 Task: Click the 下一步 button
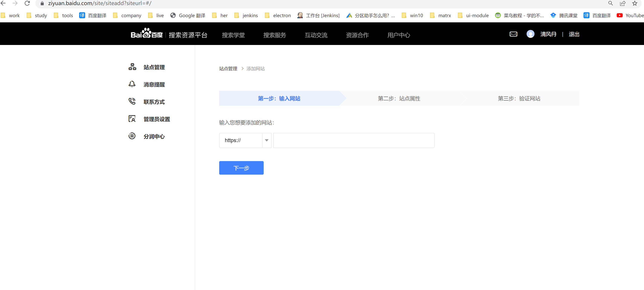[241, 168]
